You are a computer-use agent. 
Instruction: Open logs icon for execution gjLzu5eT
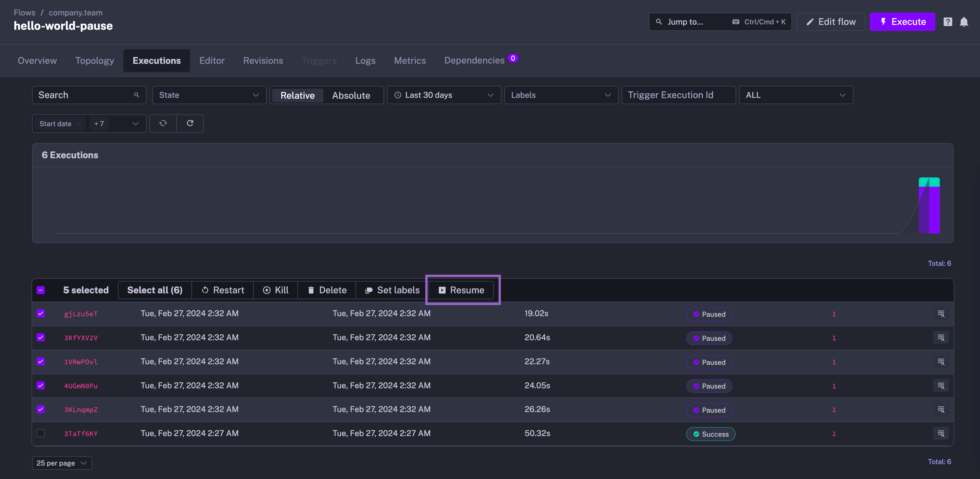(941, 314)
